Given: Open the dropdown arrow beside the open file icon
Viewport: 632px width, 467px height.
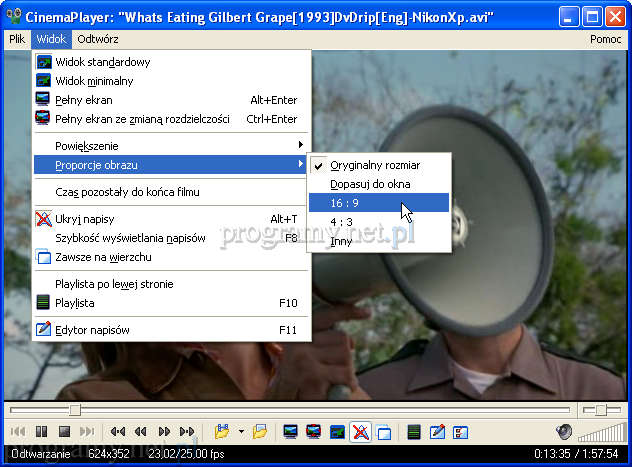Looking at the screenshot, I should [x=242, y=432].
